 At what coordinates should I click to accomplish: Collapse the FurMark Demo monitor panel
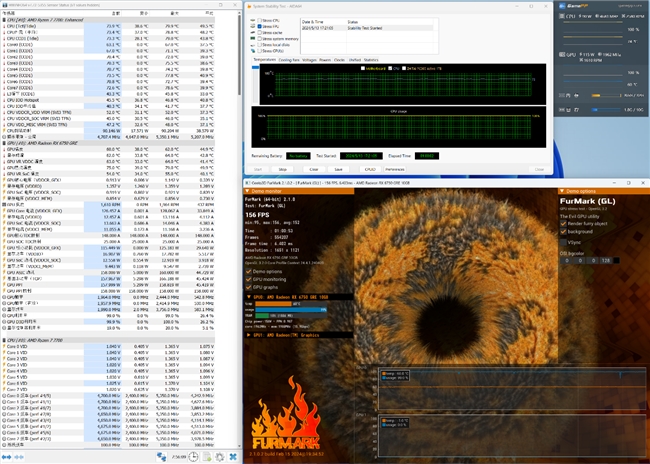point(247,191)
